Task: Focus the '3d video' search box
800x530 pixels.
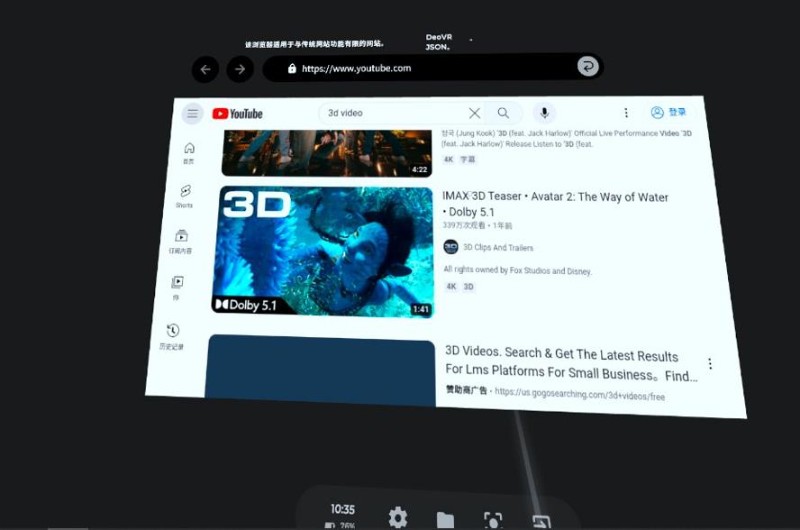Action: pyautogui.click(x=395, y=113)
